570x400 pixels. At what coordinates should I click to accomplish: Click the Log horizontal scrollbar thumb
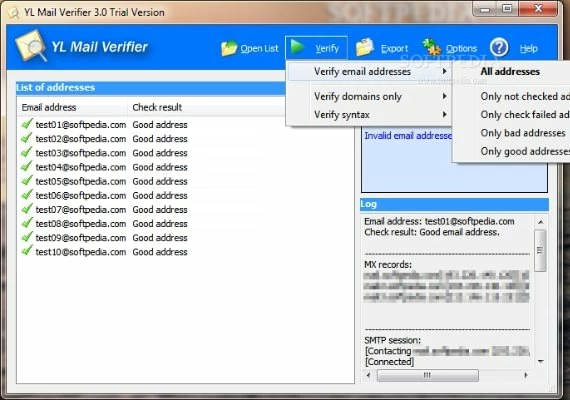(428, 375)
